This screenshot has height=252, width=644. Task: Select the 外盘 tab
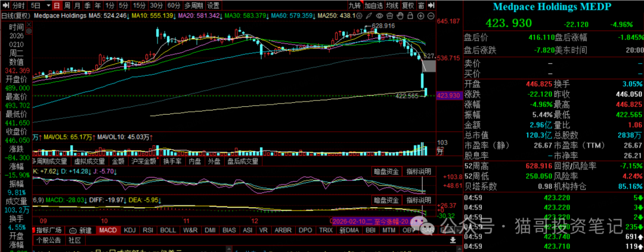pyautogui.click(x=214, y=162)
